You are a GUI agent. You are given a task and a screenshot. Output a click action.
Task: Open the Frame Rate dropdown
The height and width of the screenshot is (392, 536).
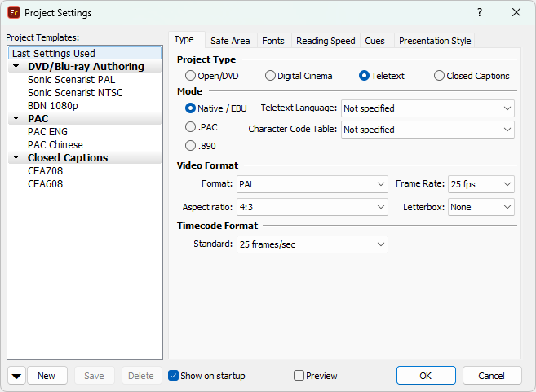481,184
